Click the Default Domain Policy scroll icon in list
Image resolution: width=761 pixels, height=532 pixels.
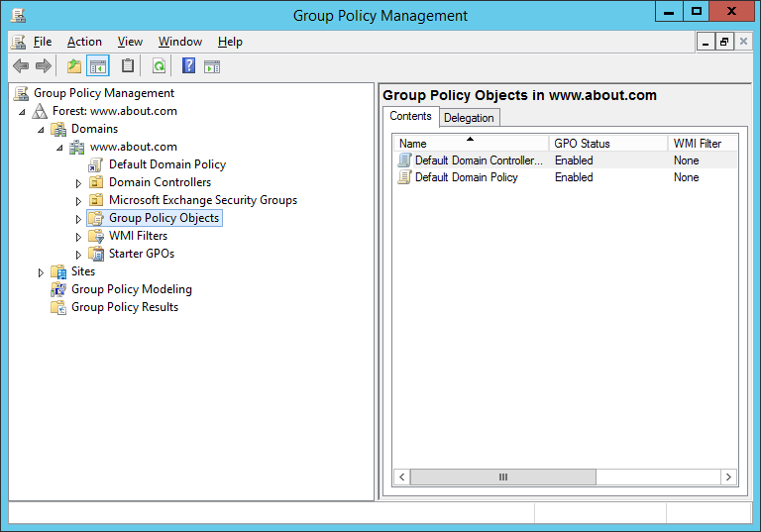point(404,177)
